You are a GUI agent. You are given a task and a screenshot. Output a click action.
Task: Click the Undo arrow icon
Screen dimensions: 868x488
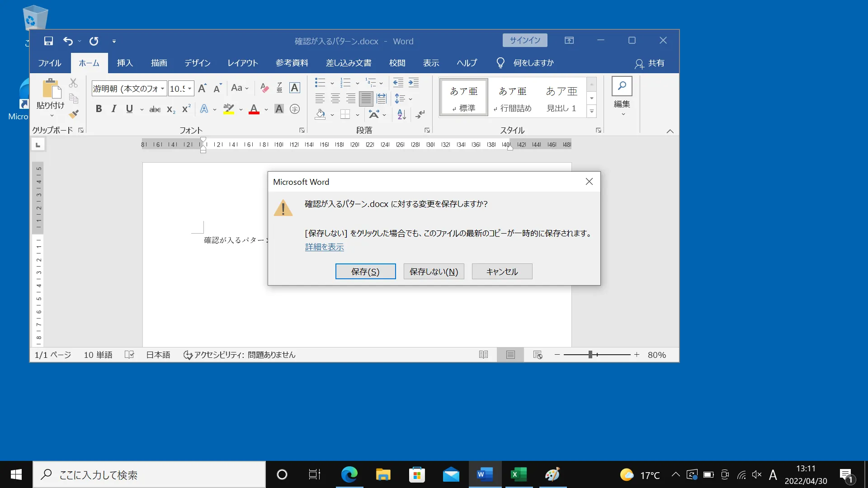coord(68,41)
